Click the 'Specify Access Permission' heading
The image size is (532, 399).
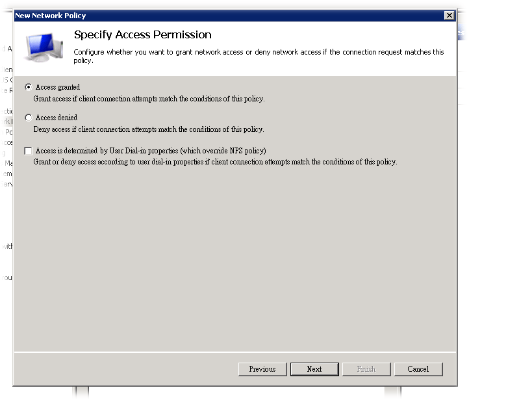pyautogui.click(x=143, y=35)
